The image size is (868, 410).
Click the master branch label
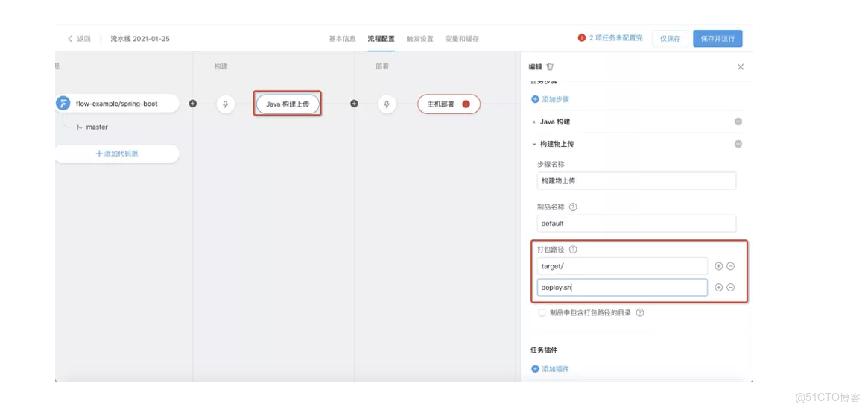[97, 127]
